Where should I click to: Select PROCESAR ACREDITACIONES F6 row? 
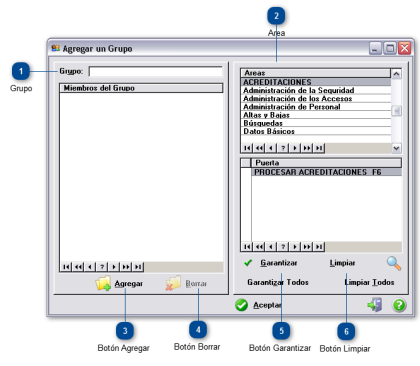[326, 172]
